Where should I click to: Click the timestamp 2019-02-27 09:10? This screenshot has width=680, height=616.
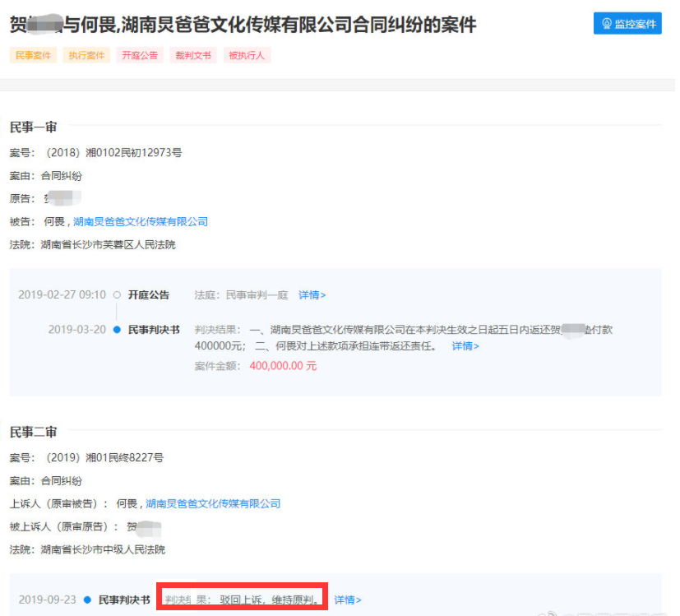[62, 295]
